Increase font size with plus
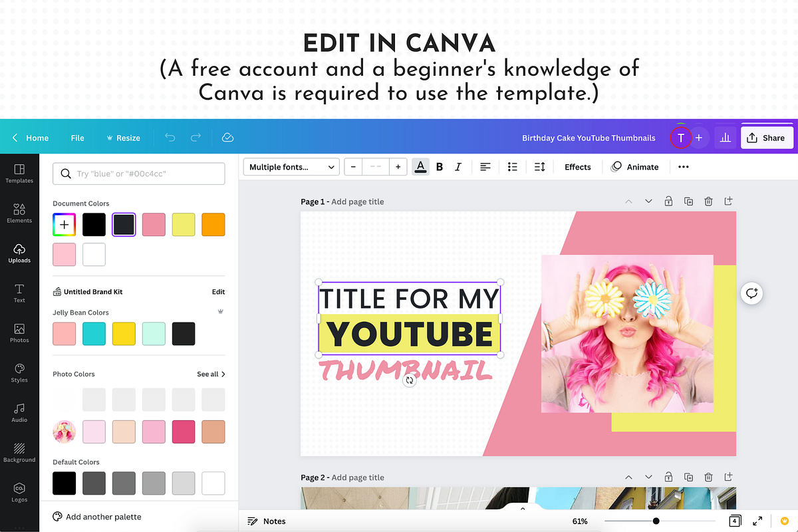The width and height of the screenshot is (798, 532). [x=398, y=167]
